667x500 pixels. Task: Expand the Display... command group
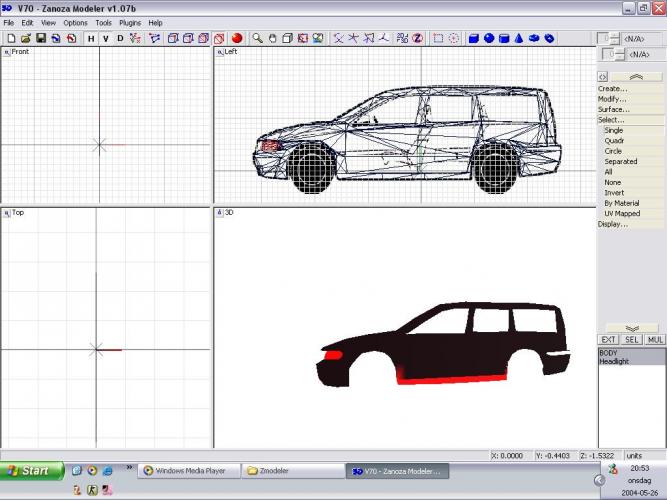tap(613, 224)
